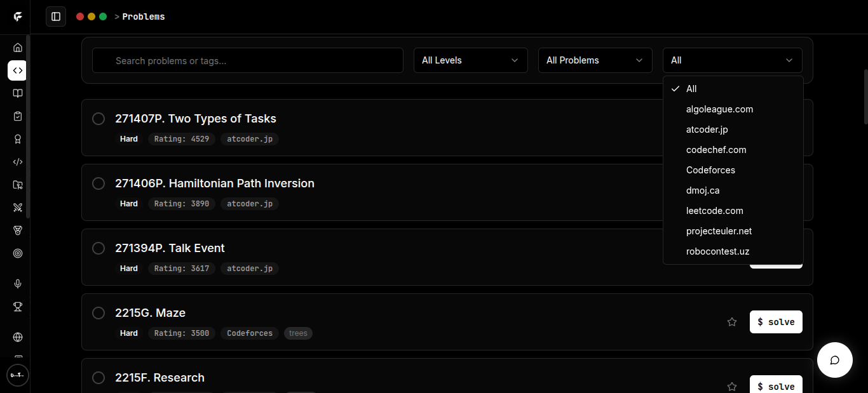Screen dimensions: 868x393
Task: Click the sidebar's vertical scrollbar thumb
Action: tap(28, 126)
